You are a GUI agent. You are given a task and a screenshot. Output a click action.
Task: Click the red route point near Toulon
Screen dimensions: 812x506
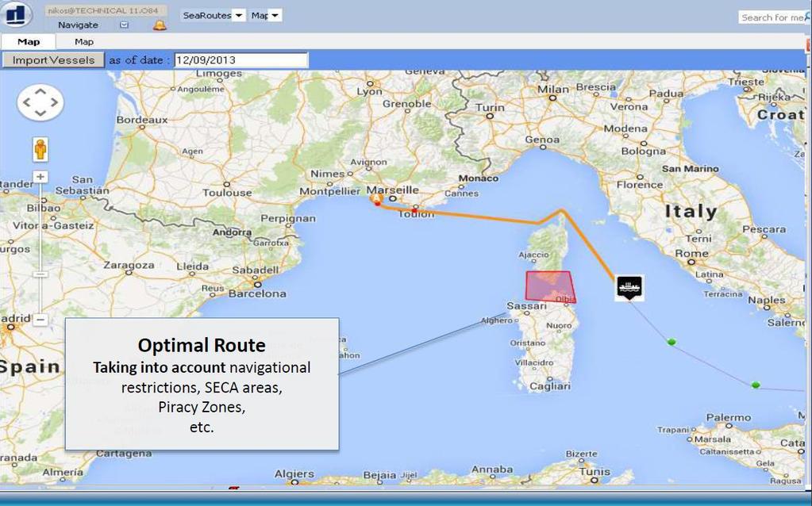point(414,211)
